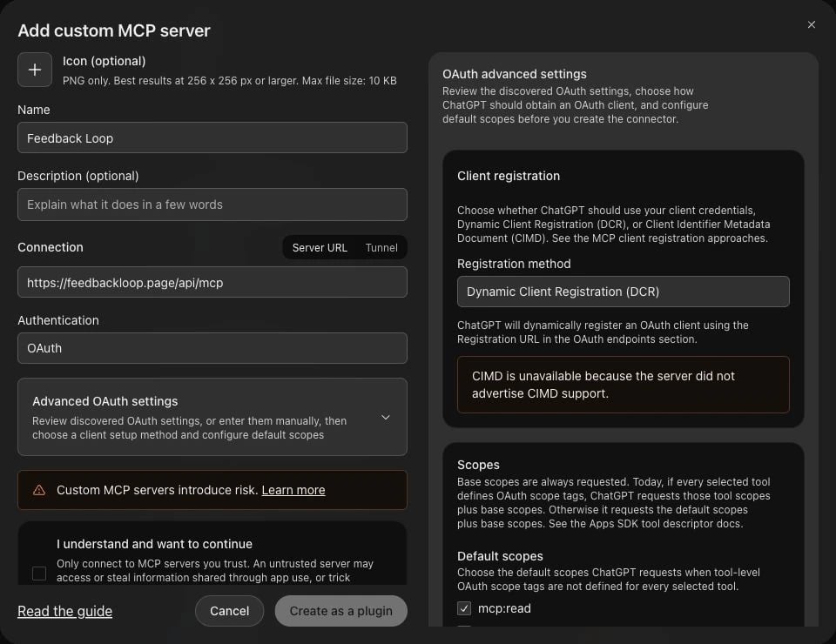Click the server URL input field
Image resolution: width=836 pixels, height=644 pixels.
pos(212,282)
